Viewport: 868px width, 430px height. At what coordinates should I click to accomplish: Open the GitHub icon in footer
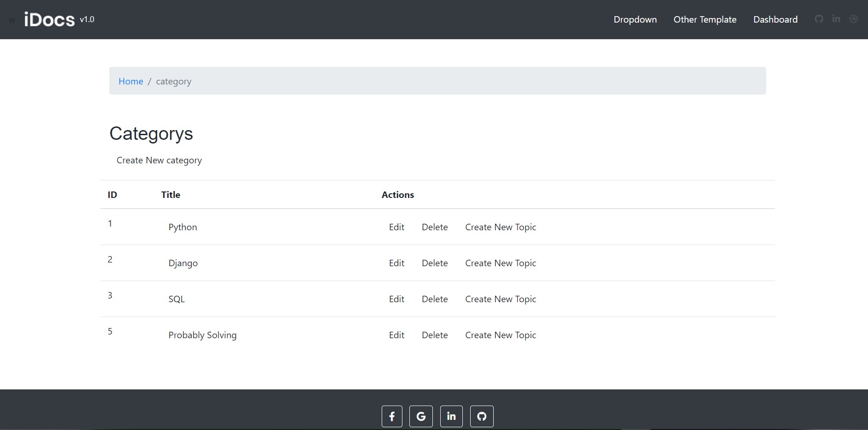tap(482, 416)
